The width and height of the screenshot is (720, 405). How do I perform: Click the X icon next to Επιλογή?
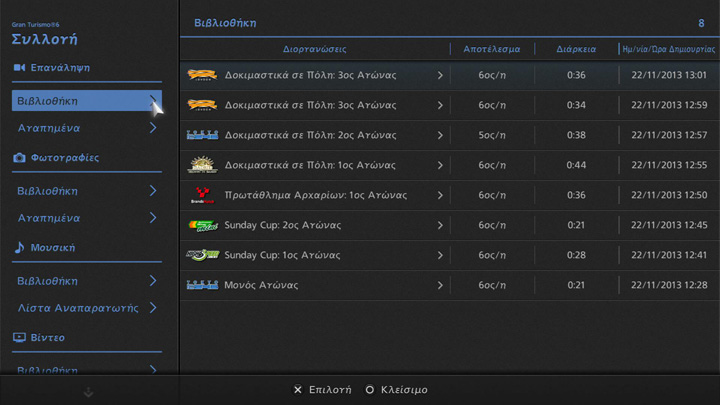pyautogui.click(x=298, y=390)
